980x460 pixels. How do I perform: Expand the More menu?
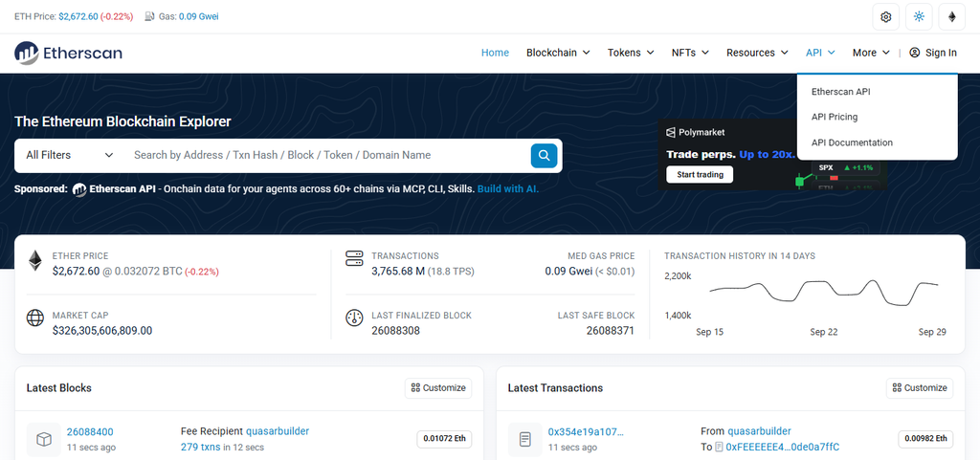[x=871, y=53]
